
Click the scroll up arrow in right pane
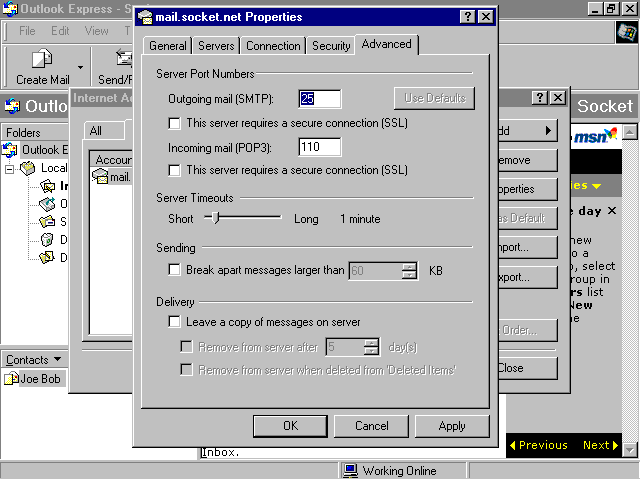(x=630, y=132)
